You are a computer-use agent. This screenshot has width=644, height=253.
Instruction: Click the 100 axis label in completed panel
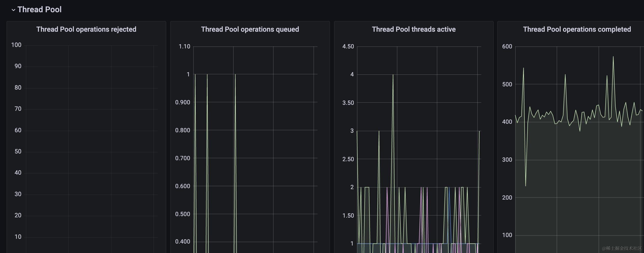click(507, 235)
